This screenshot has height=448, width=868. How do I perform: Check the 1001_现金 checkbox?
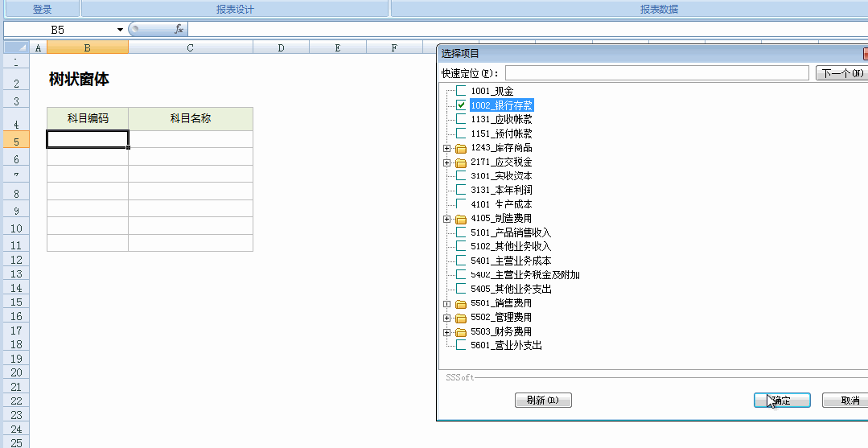point(461,91)
